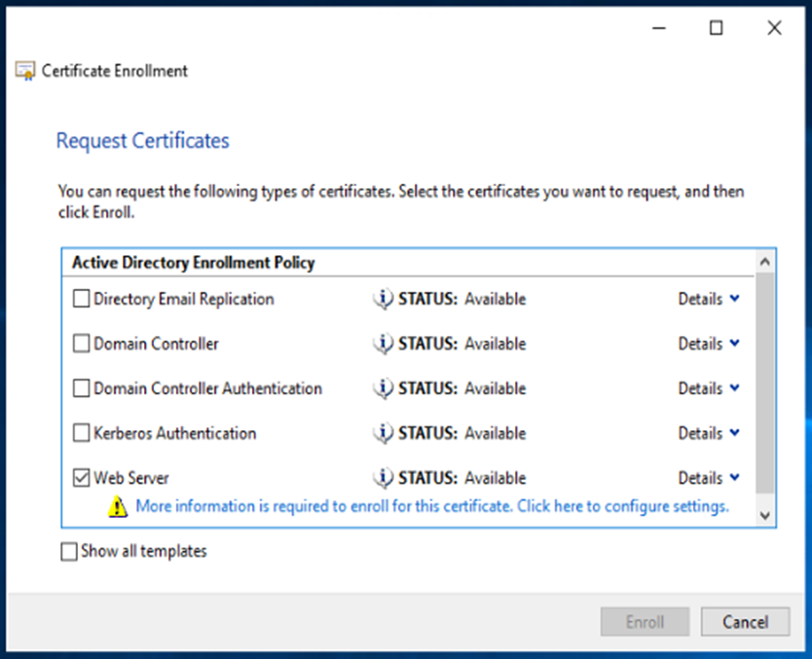
Task: Expand Details for Web Server certificate
Action: pos(708,478)
